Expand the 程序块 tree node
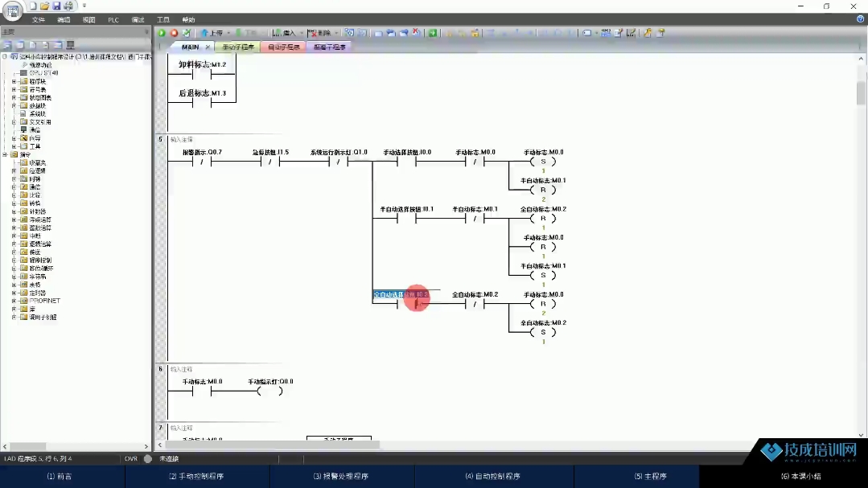 pos(14,81)
